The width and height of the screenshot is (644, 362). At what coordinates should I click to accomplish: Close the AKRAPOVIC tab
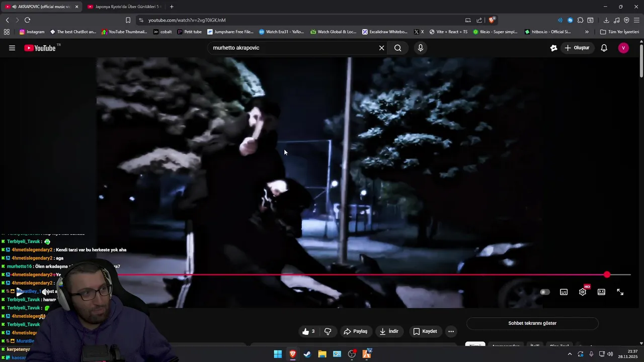(77, 7)
